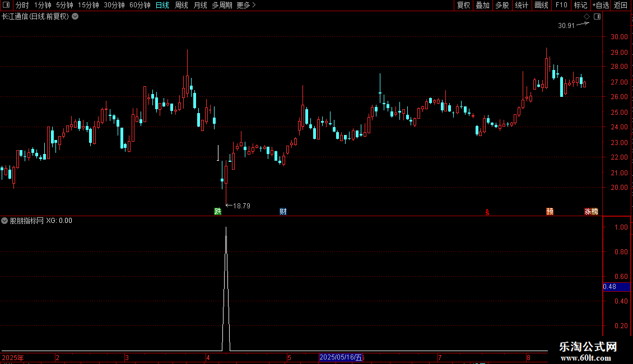The height and width of the screenshot is (364, 633).
Task: Select the 1分钟 period tab
Action: pyautogui.click(x=43, y=5)
